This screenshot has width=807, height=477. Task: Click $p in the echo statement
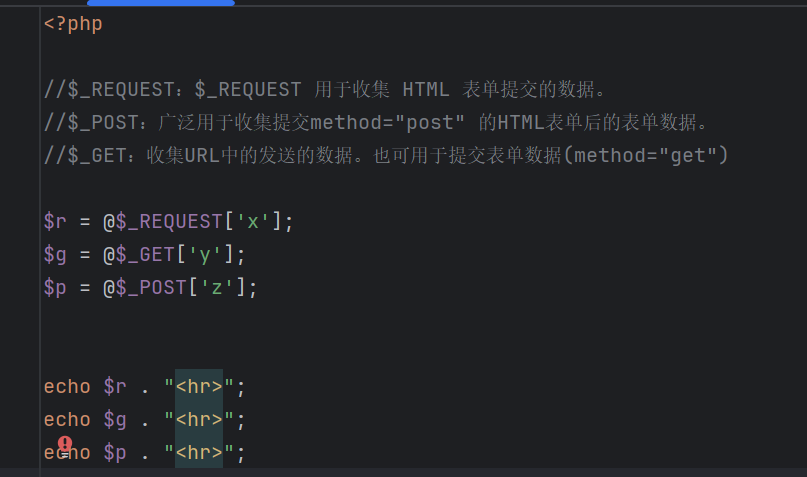point(115,453)
